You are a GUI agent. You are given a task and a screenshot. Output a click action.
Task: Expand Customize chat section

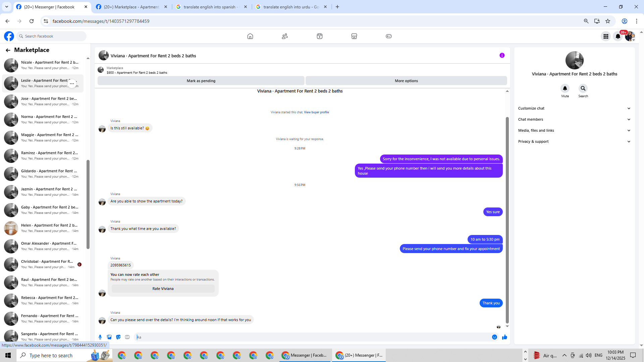tap(574, 108)
